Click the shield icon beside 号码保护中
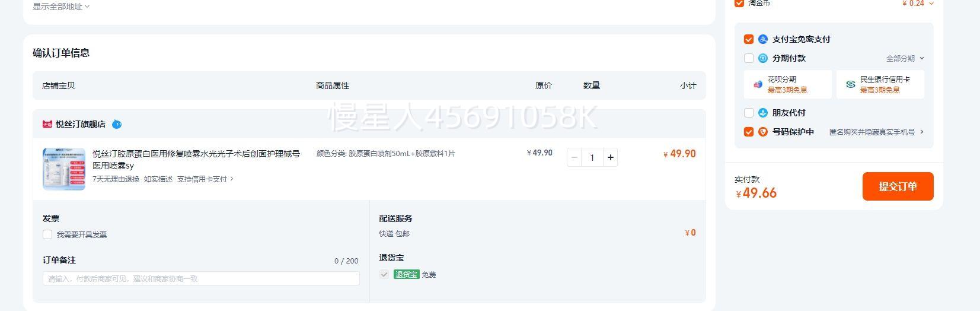The image size is (980, 311). click(763, 132)
